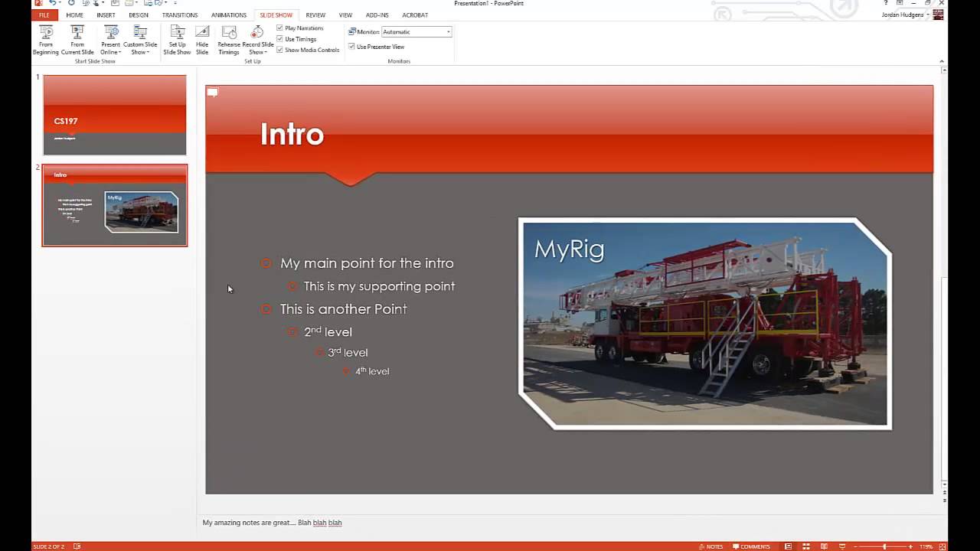Open Jordan Hudgens account dropdown
The image size is (980, 551).
tap(906, 15)
